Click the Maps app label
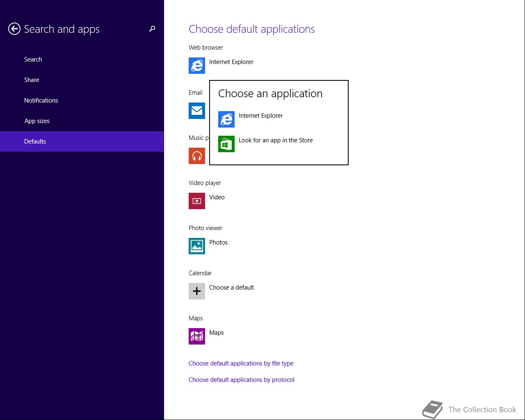Screen dimensions: 525x420 click(216, 333)
